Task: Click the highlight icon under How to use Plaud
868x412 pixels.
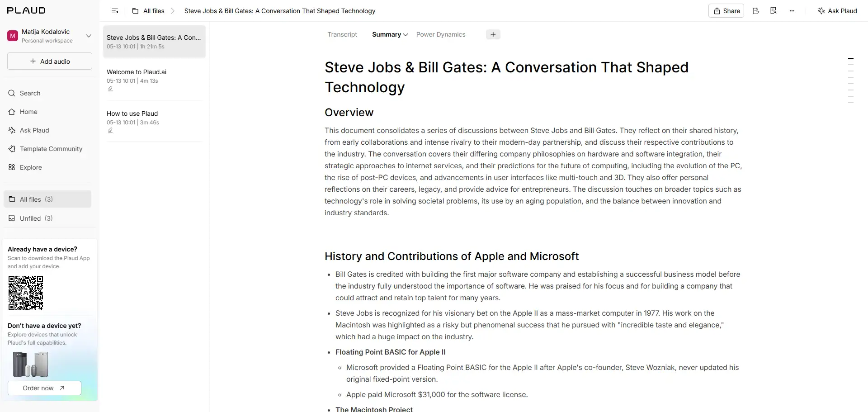Action: point(110,131)
